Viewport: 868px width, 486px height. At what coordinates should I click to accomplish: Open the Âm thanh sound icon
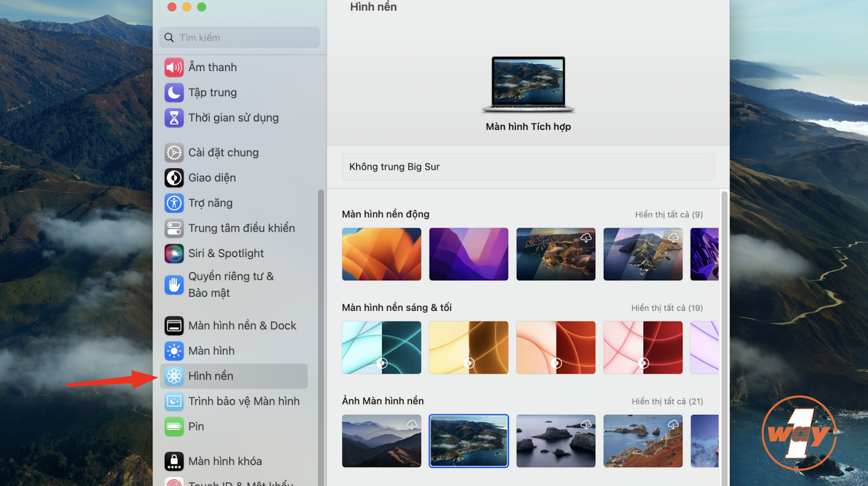[174, 67]
